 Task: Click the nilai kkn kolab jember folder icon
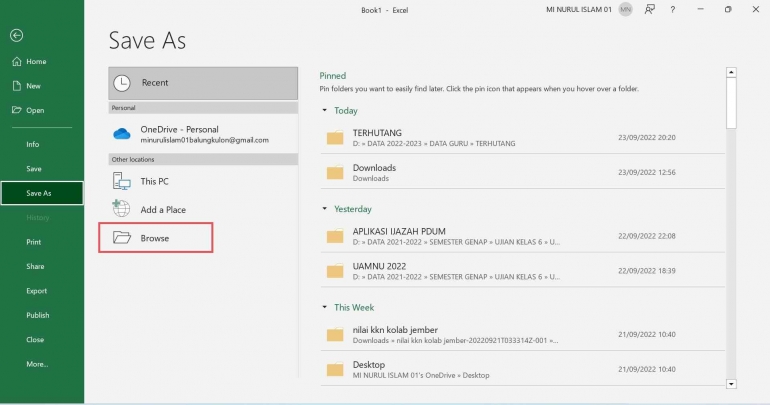pos(335,335)
